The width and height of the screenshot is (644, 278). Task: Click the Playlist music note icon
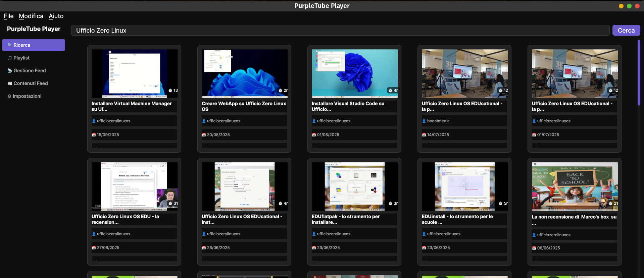click(10, 58)
